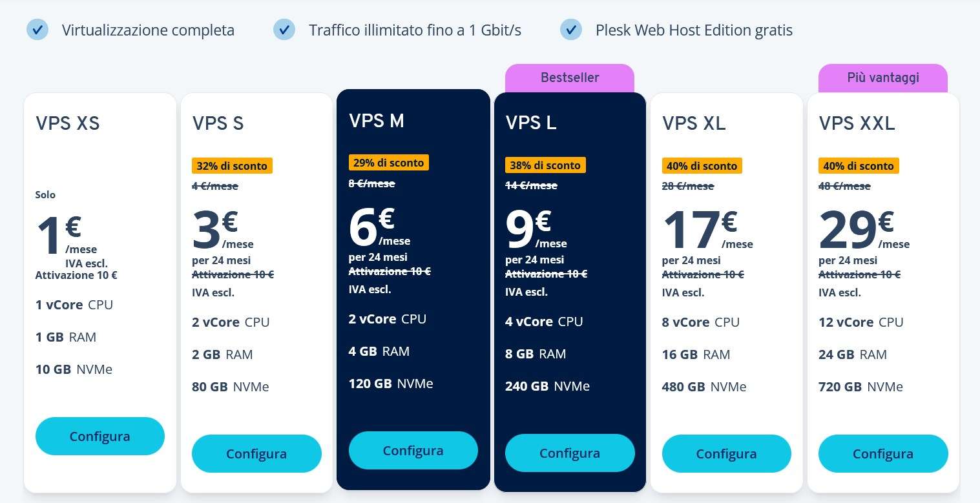
Task: Click the 40% di sconto label on VPS XXL
Action: [x=859, y=166]
